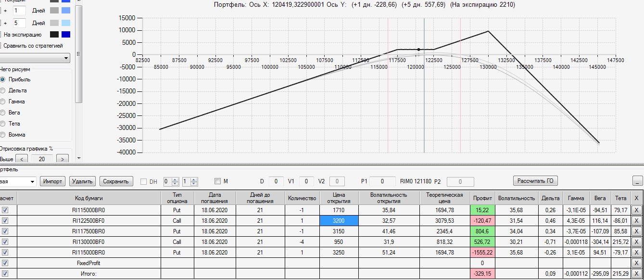This screenshot has width=644, height=280.
Task: Delete the row with profit 15,22
Action: (x=636, y=210)
